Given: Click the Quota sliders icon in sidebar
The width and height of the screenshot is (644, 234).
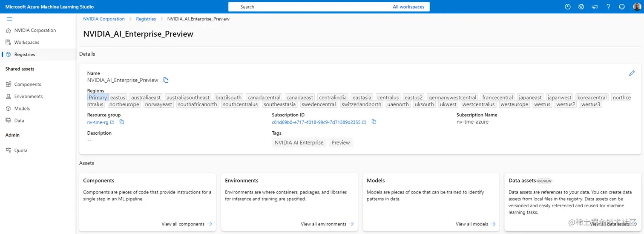Looking at the screenshot, I should [9, 150].
